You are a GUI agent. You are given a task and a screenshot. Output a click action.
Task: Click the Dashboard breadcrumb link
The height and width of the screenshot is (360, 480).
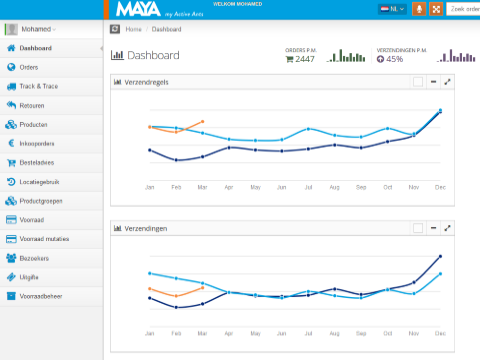[166, 29]
